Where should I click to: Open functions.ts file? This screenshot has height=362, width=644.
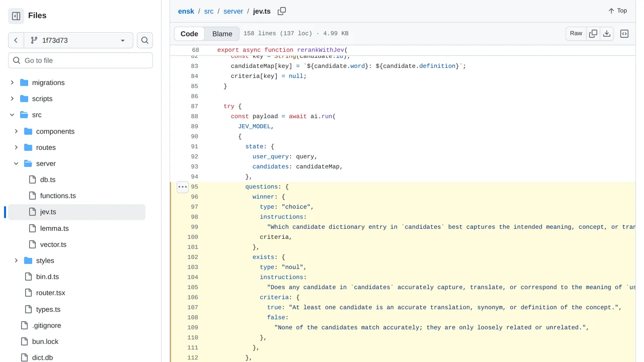tap(58, 196)
